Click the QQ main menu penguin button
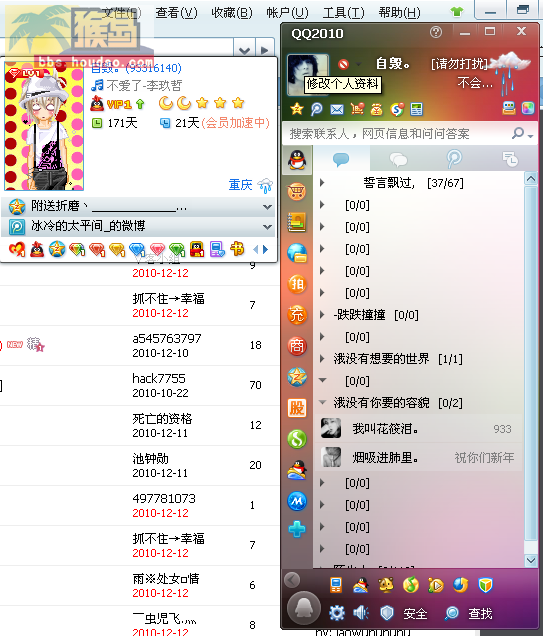This screenshot has height=636, width=543. click(x=303, y=608)
